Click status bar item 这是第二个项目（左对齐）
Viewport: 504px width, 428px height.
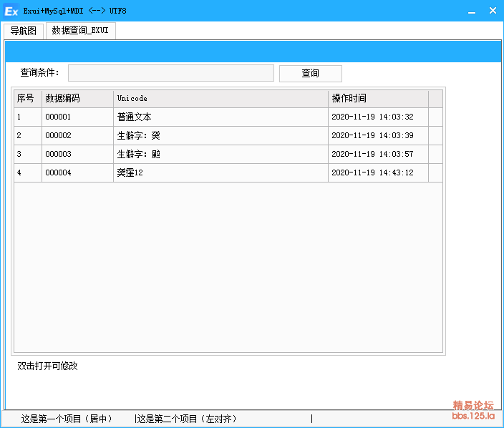(x=187, y=419)
